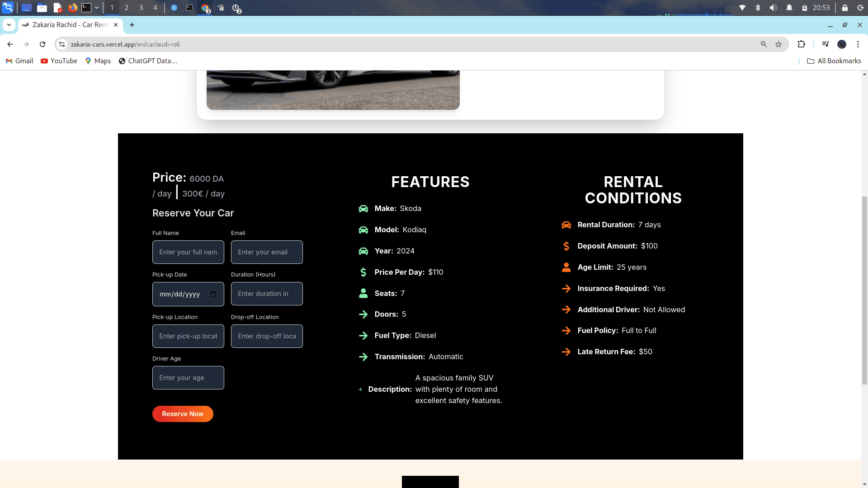Click the Drop-off Location input field
The image size is (868, 488).
(x=267, y=336)
